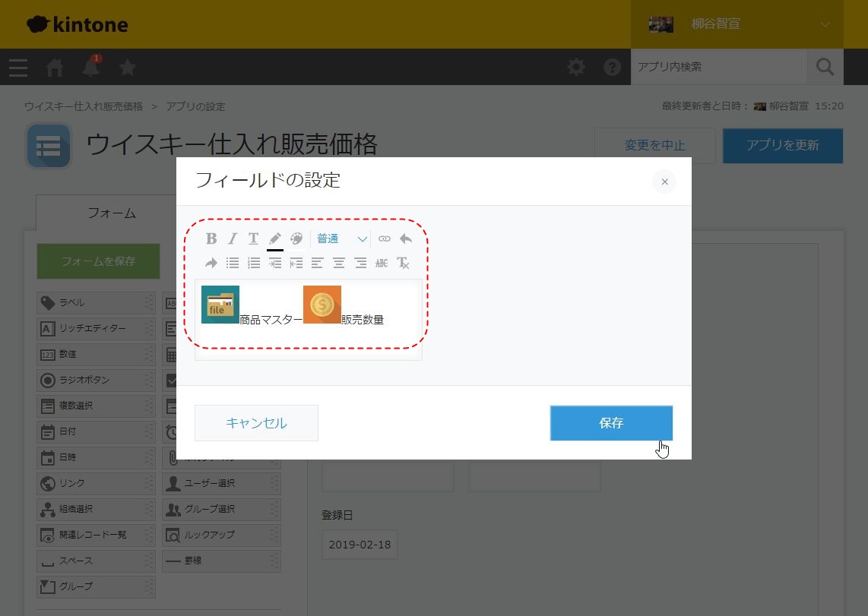
Task: Select the 複数選択 field in palette
Action: (96, 406)
